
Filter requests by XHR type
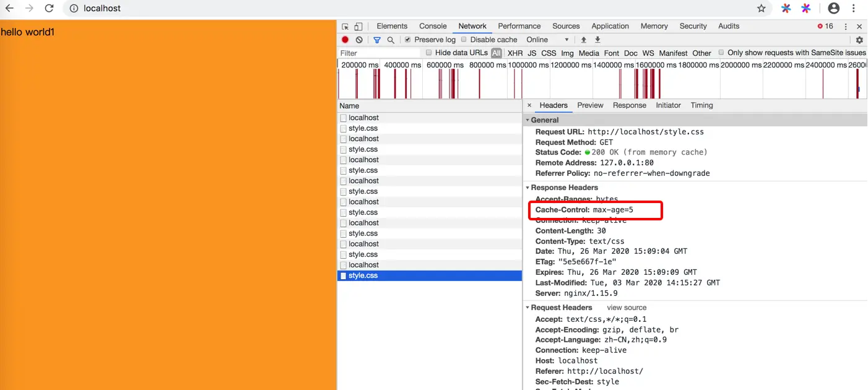coord(515,53)
